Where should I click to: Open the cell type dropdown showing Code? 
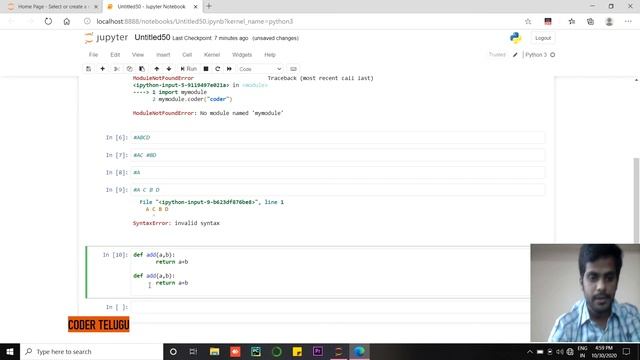260,69
